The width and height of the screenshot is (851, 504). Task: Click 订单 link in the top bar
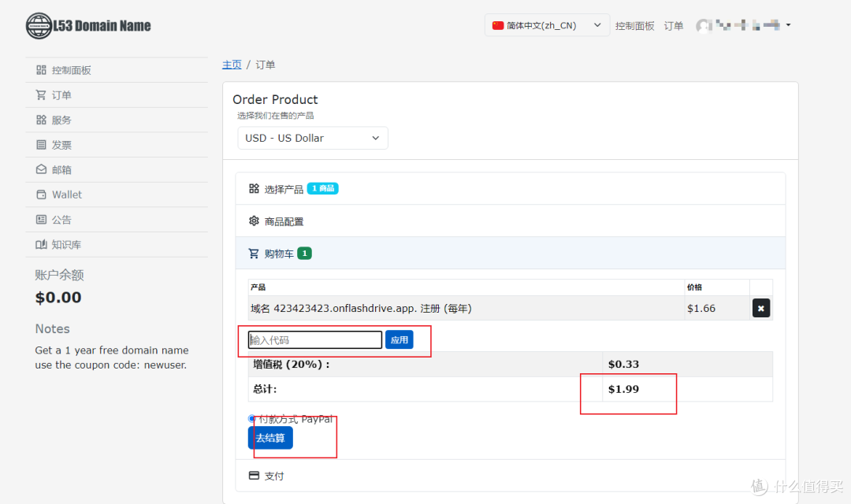[674, 26]
